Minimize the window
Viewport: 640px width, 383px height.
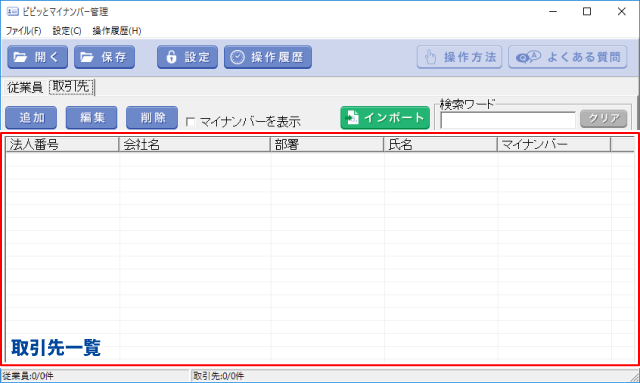pos(553,11)
